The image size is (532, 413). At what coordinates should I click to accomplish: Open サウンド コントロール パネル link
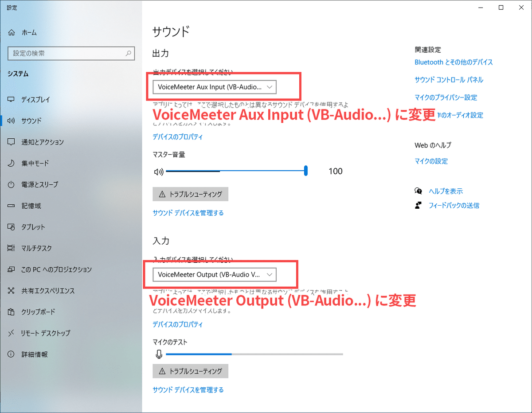point(449,80)
